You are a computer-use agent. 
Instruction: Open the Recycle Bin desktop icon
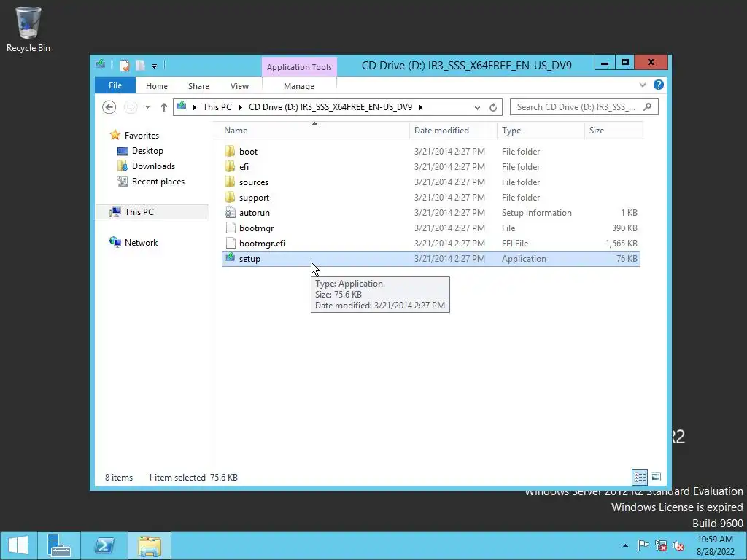click(x=28, y=29)
